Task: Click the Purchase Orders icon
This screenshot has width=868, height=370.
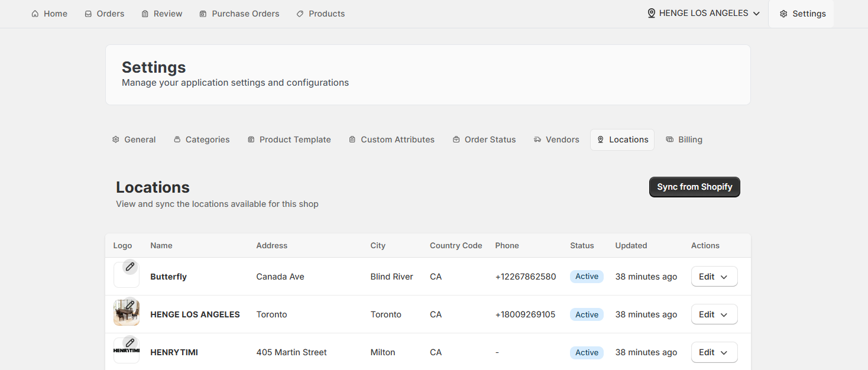Action: click(x=203, y=14)
